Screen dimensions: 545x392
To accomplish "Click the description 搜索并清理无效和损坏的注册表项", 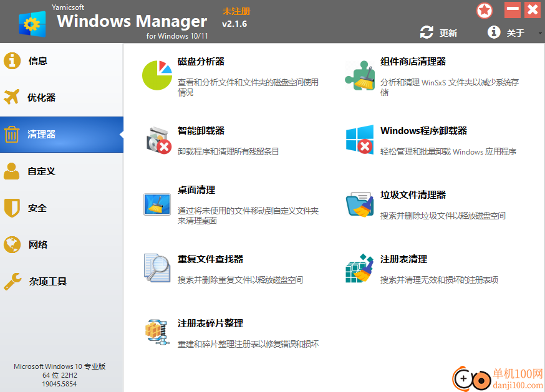I will (x=439, y=280).
